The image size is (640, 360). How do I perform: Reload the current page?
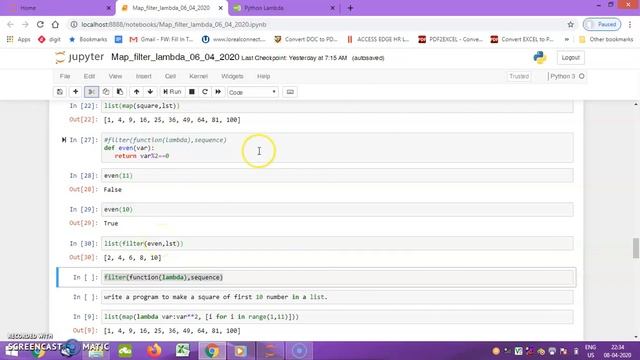click(40, 24)
